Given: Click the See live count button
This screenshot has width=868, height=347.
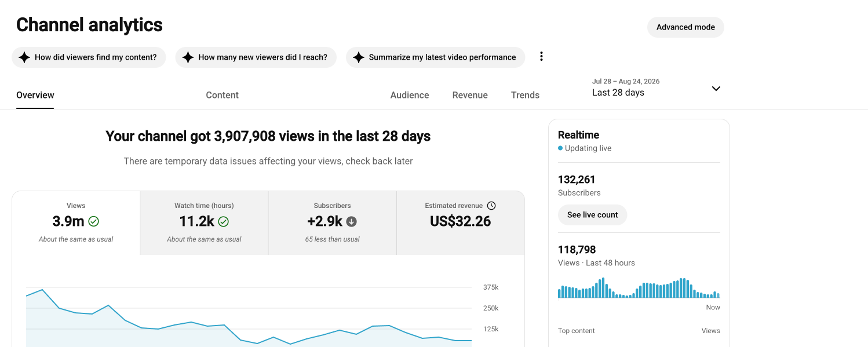Looking at the screenshot, I should point(592,215).
